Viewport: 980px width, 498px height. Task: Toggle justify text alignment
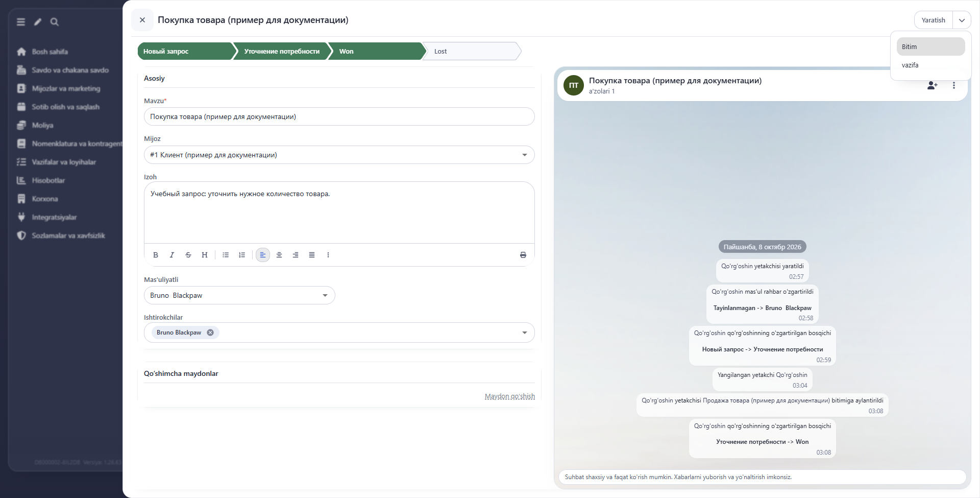(312, 255)
